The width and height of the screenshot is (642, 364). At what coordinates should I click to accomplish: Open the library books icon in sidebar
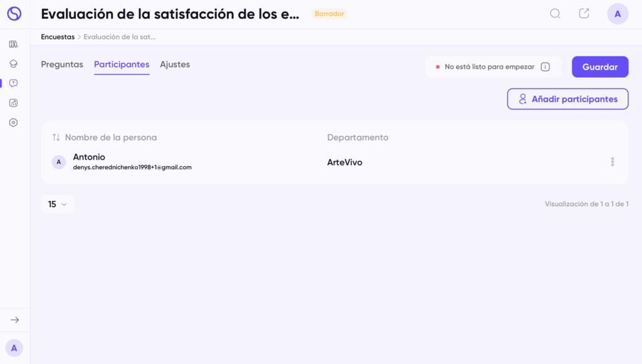coord(13,44)
